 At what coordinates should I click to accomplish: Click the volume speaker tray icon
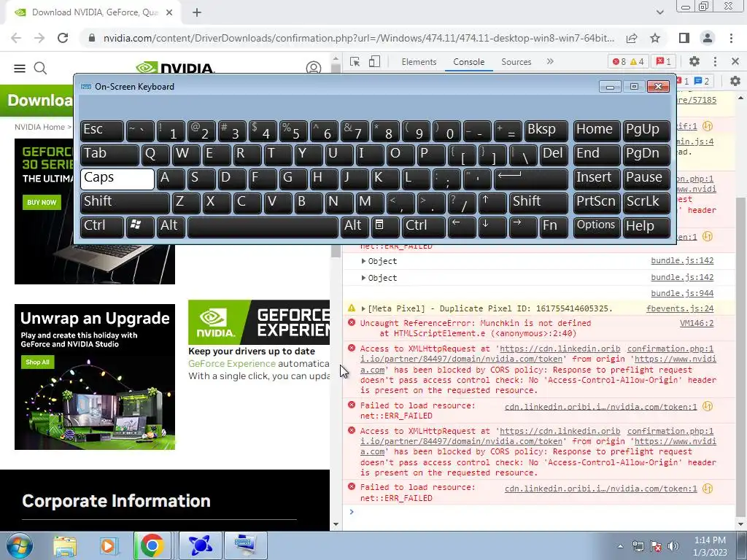coord(673,546)
